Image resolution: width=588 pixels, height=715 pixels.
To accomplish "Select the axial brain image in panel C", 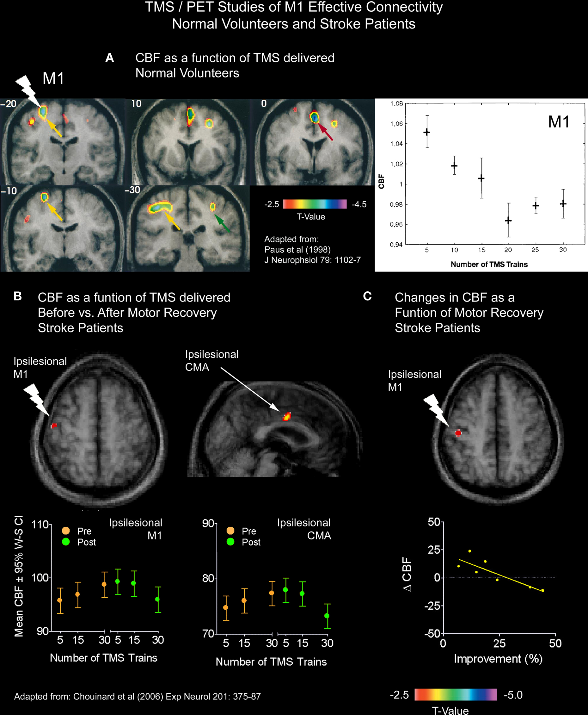I will coord(497,429).
